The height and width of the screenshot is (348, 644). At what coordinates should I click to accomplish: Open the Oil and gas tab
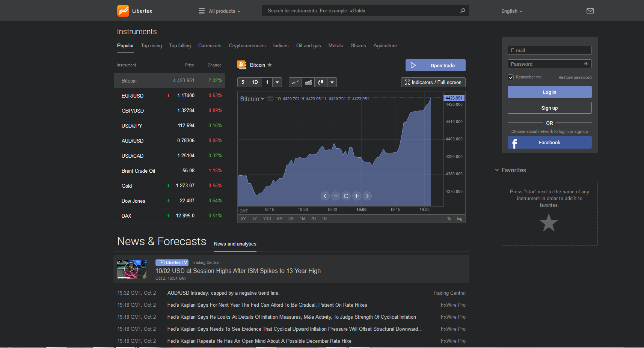308,45
